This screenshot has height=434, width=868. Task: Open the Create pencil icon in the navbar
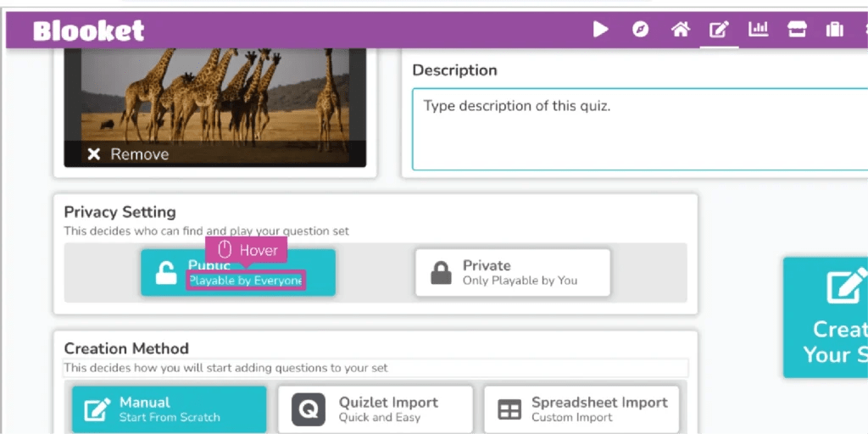pos(719,30)
